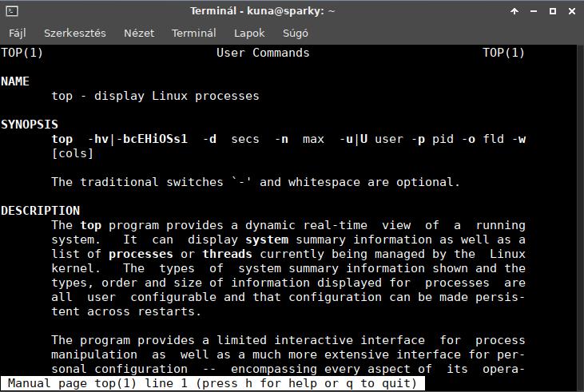Close the terminal window
The height and width of the screenshot is (392, 584).
click(572, 11)
